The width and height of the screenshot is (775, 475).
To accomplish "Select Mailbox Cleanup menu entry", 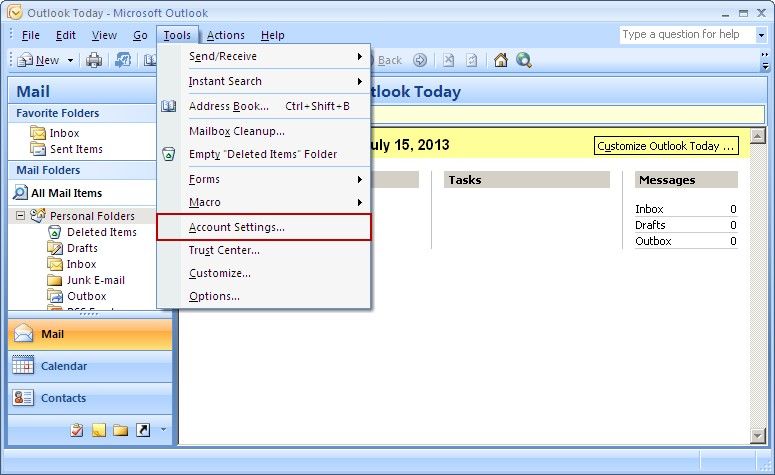I will point(263,131).
